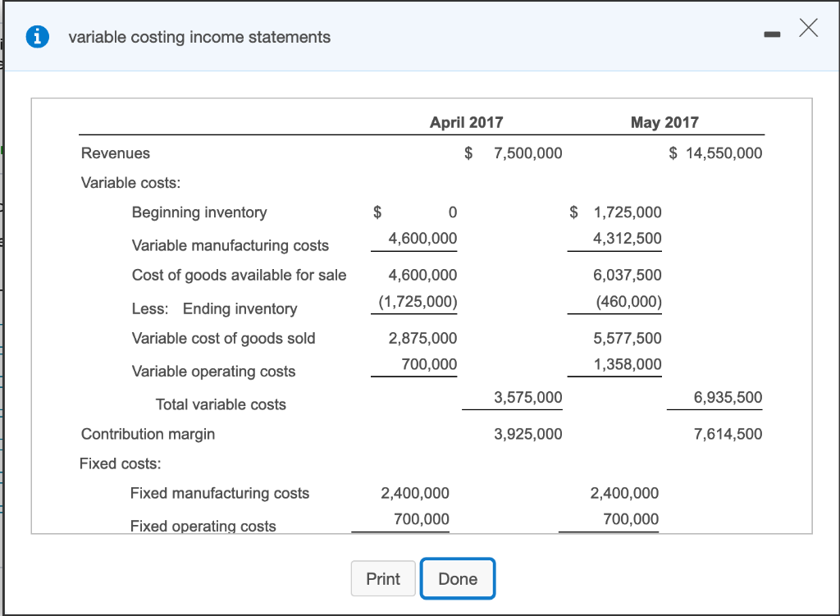Screen dimensions: 840x616
Task: Click May revenues value 14,550,000
Action: click(x=724, y=153)
